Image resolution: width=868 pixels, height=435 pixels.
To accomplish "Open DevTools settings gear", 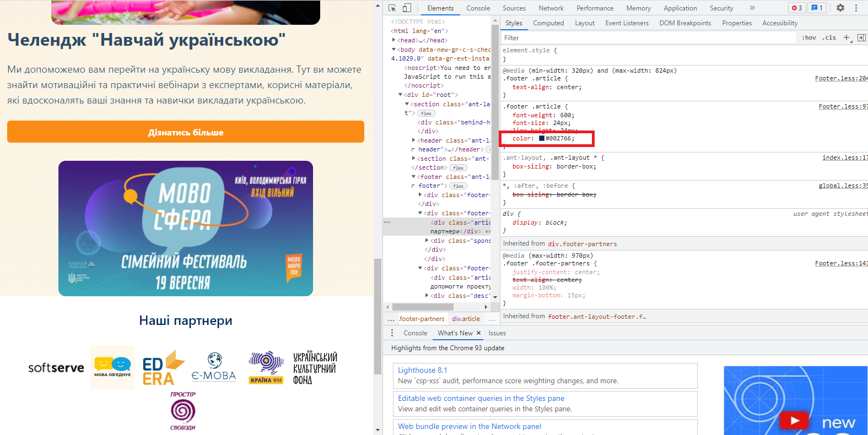I will pyautogui.click(x=840, y=8).
